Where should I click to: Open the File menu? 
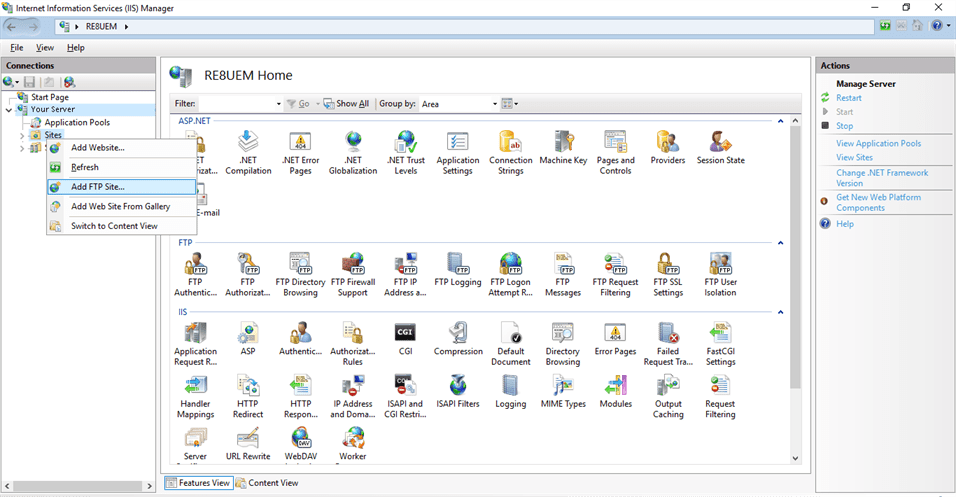(16, 48)
